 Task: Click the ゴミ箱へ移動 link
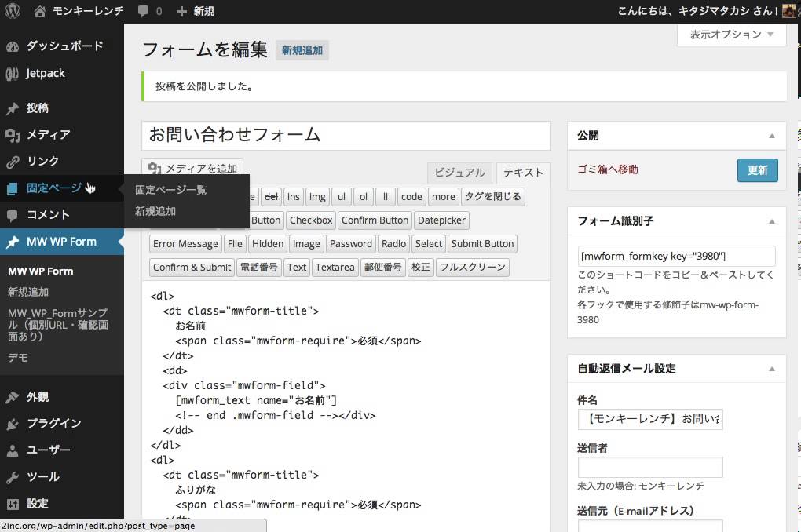point(608,169)
